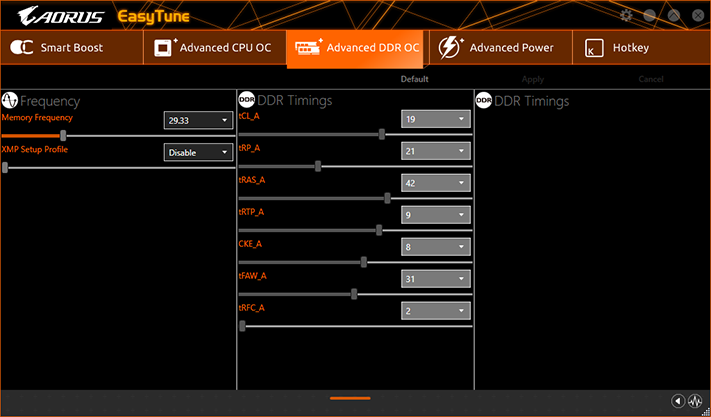Click the EasyTune title text
The height and width of the screenshot is (417, 711).
[154, 17]
